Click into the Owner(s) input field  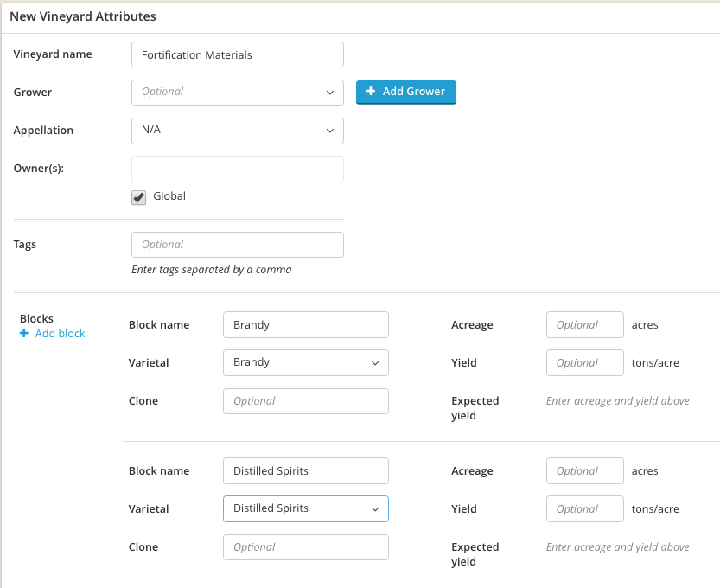[x=238, y=169]
